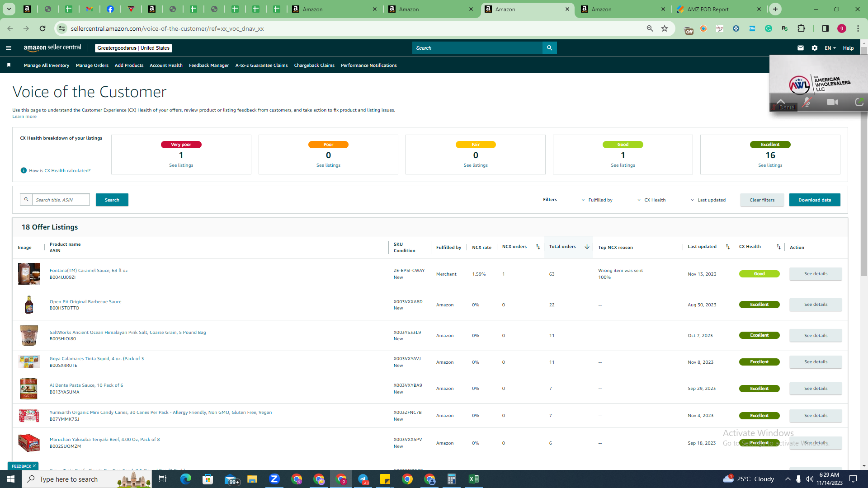
Task: Go to Feedback Manager
Action: pyautogui.click(x=209, y=65)
